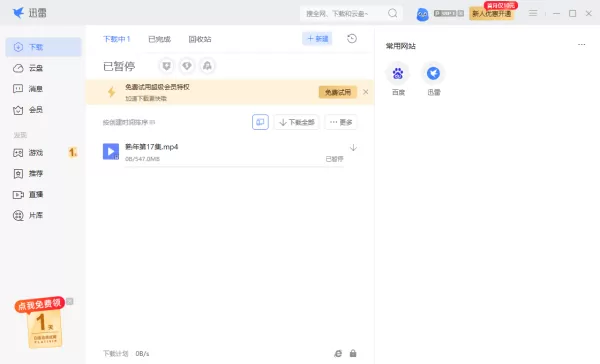Click the 常用网站 heading
This screenshot has height=364, width=600.
point(401,46)
